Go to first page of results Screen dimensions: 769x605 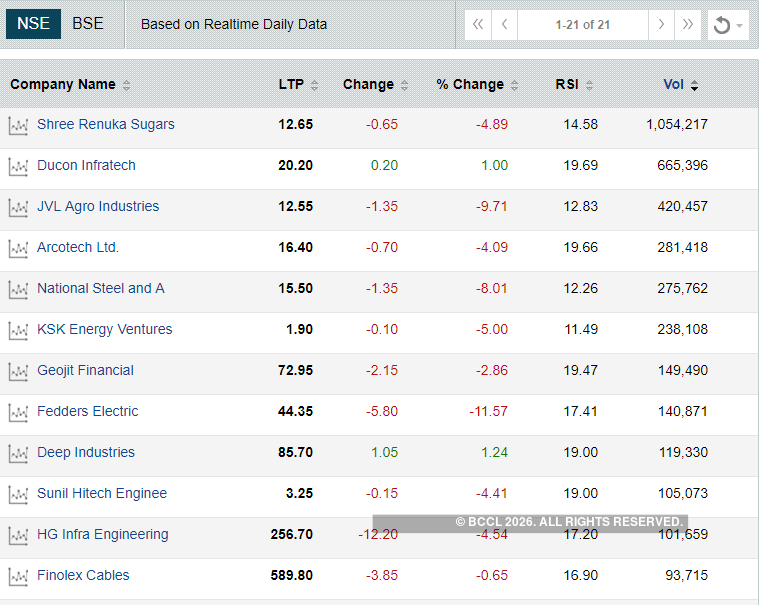[478, 25]
